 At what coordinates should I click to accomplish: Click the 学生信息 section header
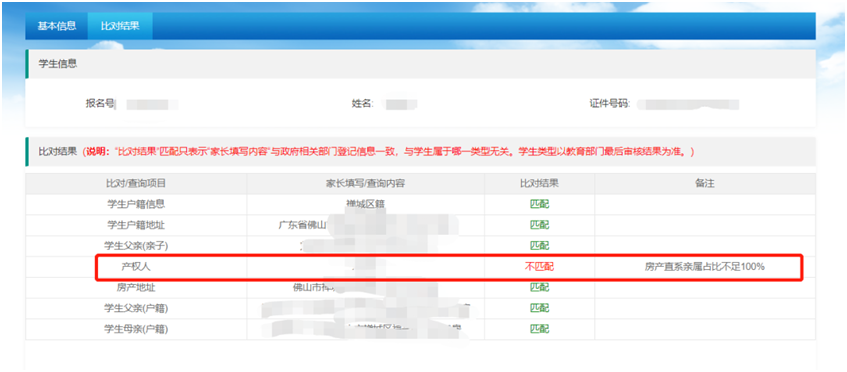click(x=420, y=64)
